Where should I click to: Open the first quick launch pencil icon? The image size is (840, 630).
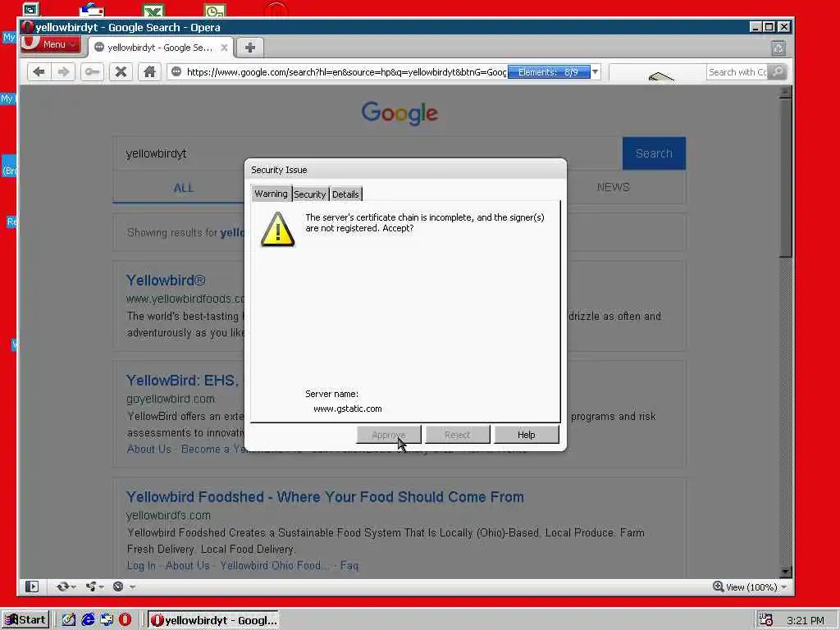click(x=69, y=620)
